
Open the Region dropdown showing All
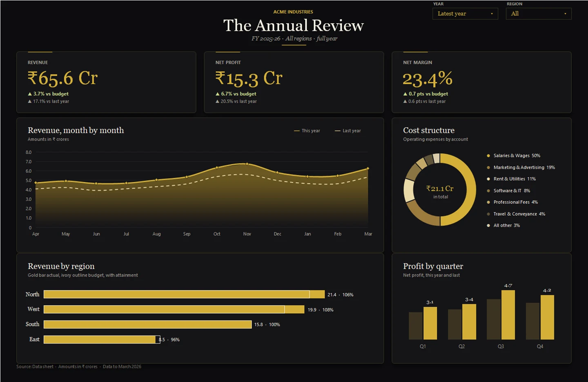click(539, 13)
